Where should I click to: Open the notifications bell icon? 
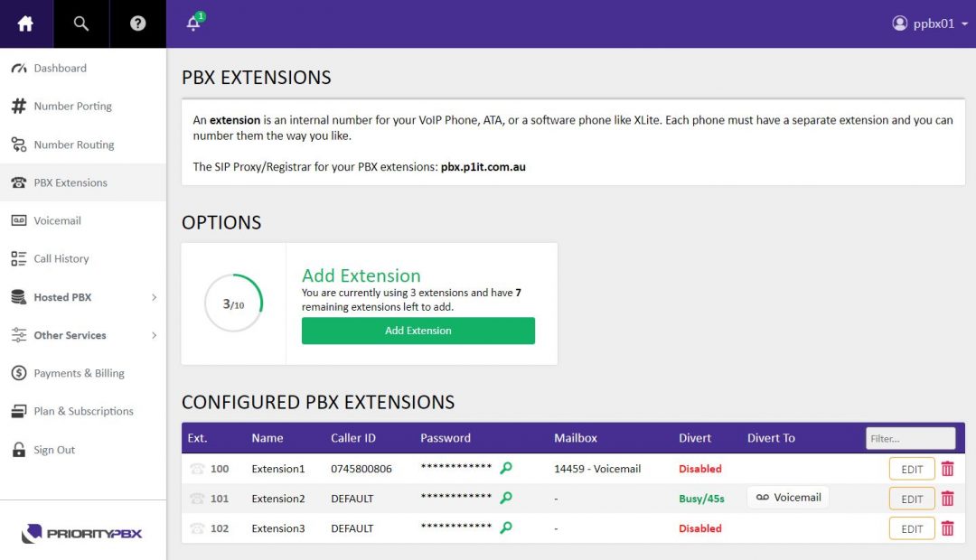pyautogui.click(x=193, y=23)
